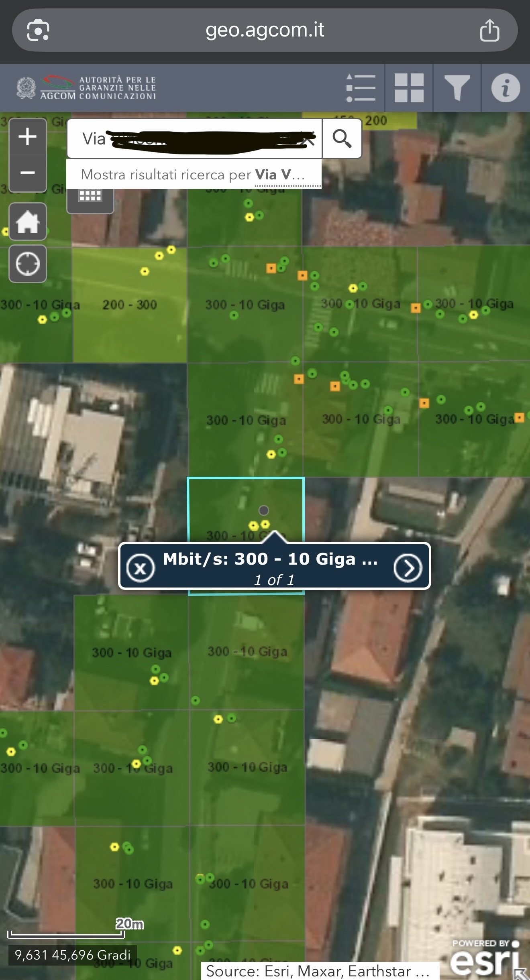Select the '200 - 300' coverage cell
Image resolution: width=530 pixels, height=980 pixels.
tap(129, 305)
